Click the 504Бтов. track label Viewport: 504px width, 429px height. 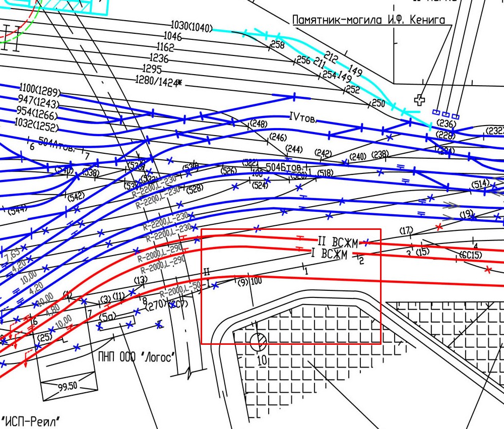point(284,167)
